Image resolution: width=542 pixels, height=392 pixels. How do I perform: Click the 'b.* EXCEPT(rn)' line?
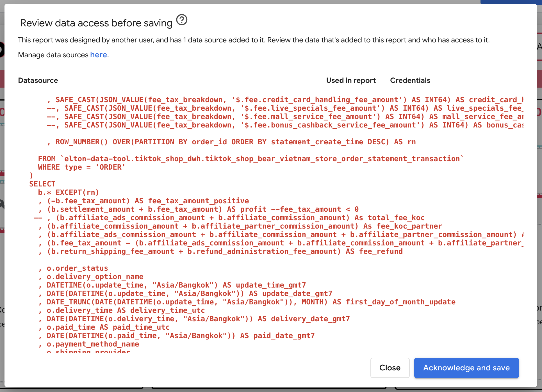pos(69,192)
